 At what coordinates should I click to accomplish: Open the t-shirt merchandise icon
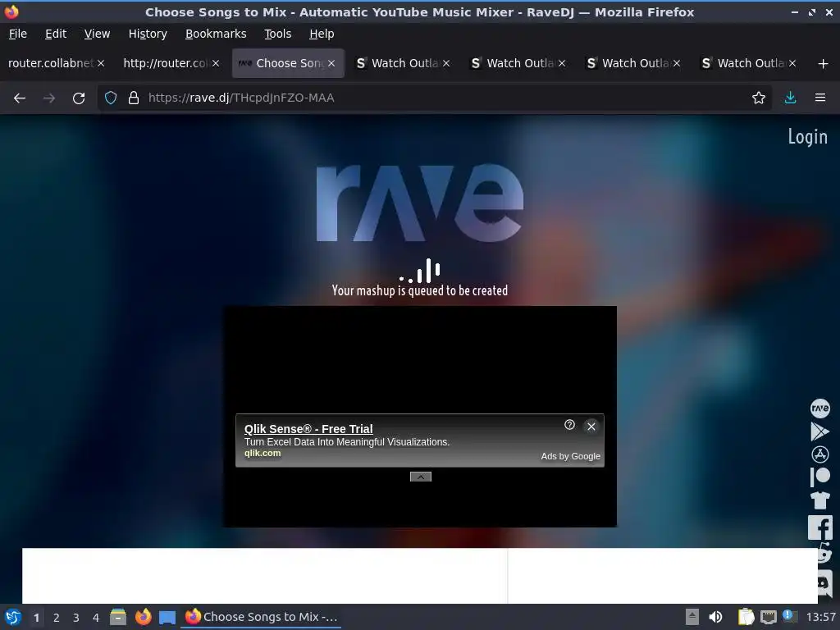819,500
